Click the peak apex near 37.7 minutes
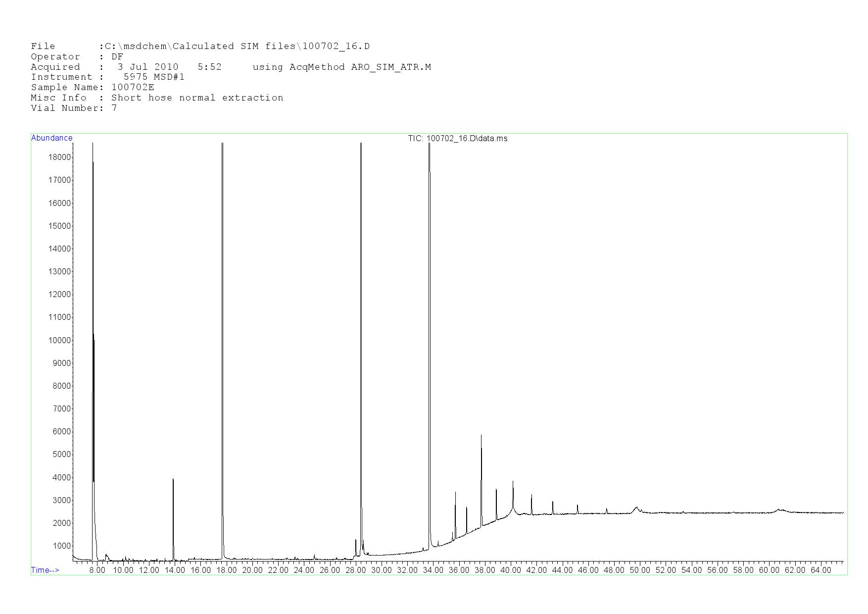 (481, 436)
